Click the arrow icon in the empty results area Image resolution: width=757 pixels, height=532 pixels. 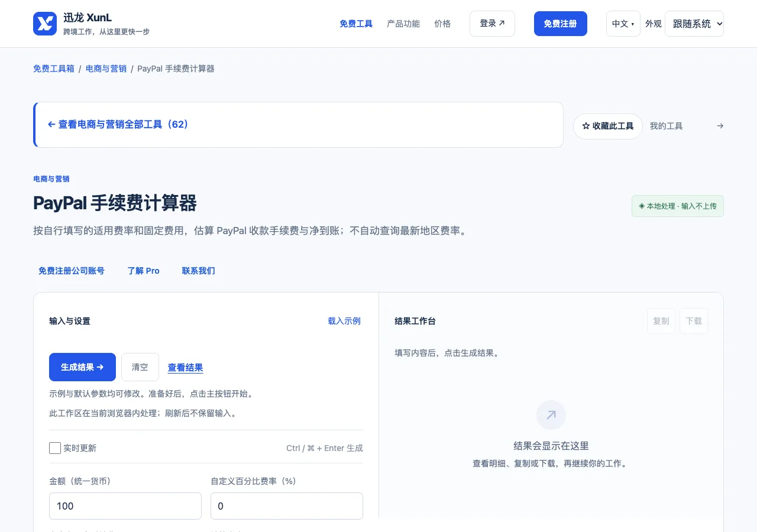point(551,415)
